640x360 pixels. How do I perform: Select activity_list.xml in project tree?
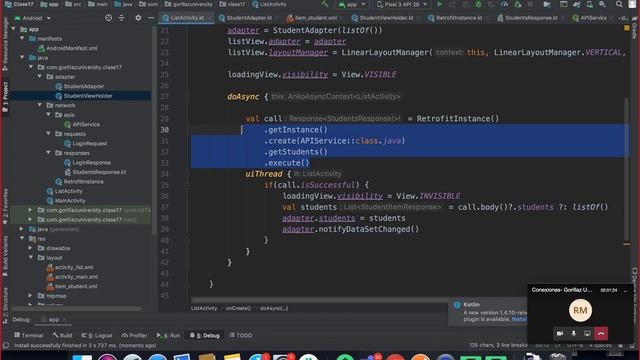click(x=73, y=267)
